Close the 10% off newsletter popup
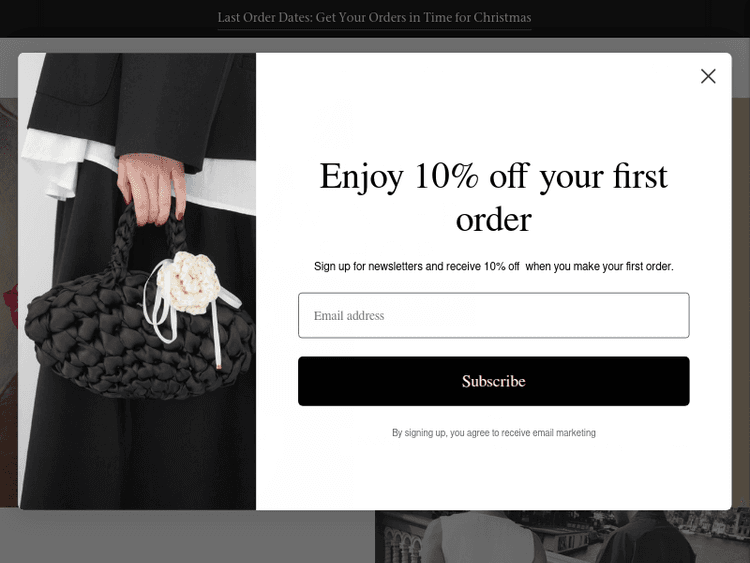 pyautogui.click(x=708, y=76)
